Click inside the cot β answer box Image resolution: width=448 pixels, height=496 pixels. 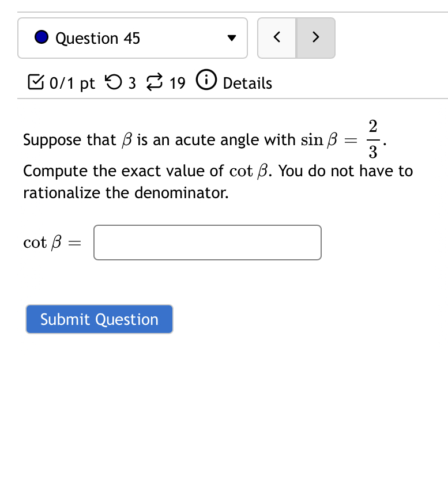[207, 243]
